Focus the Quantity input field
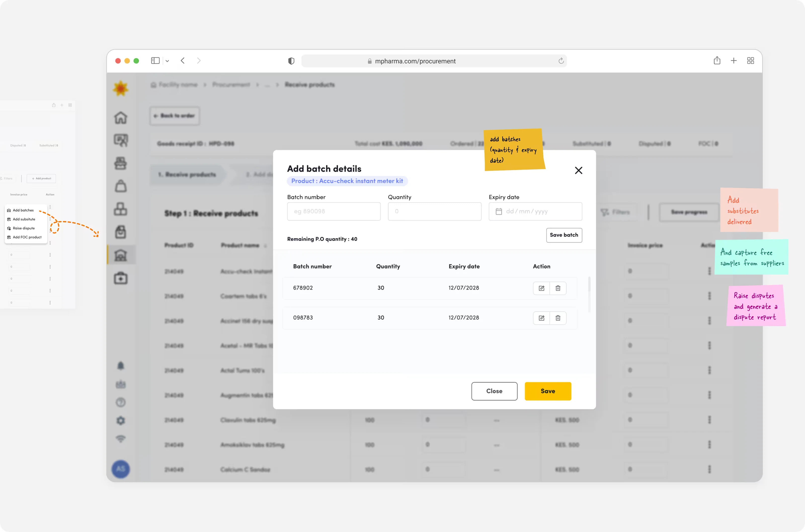This screenshot has height=532, width=805. point(434,211)
